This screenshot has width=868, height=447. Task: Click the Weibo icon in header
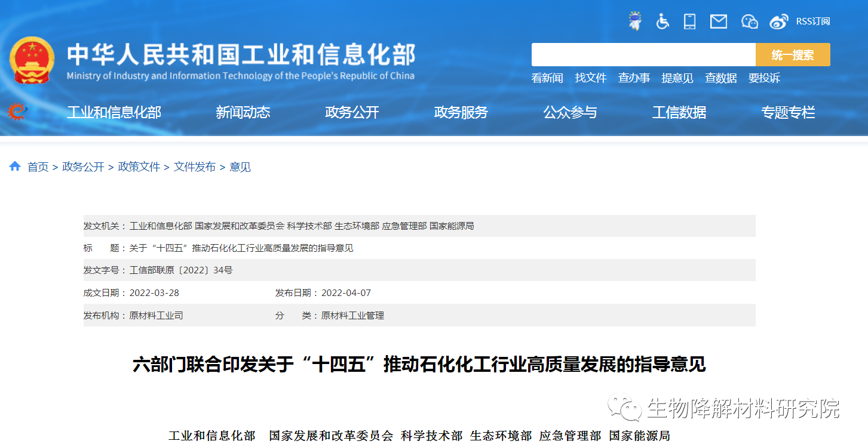(779, 21)
